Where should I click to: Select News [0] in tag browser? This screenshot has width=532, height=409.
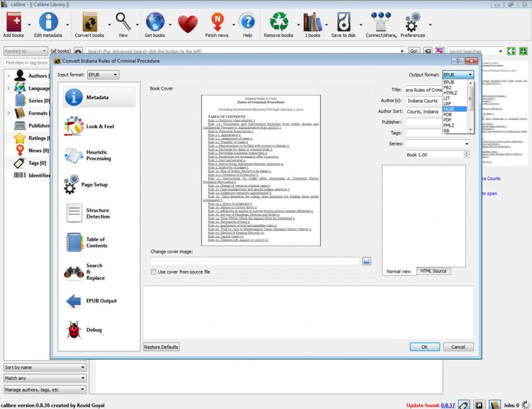point(32,151)
